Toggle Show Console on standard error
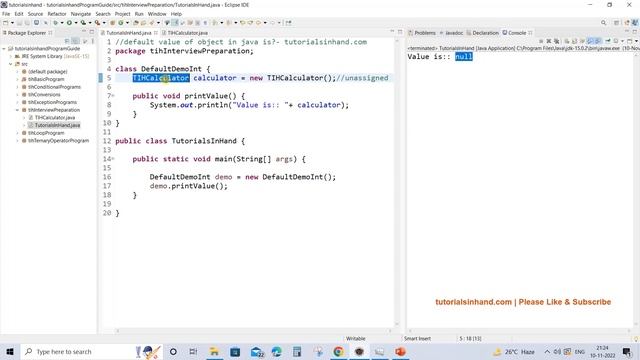The height and width of the screenshot is (360, 640). (598, 41)
